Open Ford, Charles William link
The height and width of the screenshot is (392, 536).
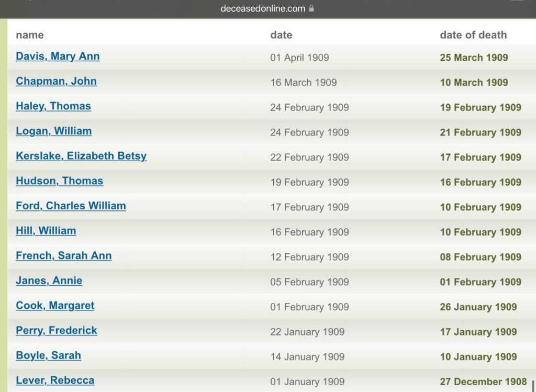point(71,206)
